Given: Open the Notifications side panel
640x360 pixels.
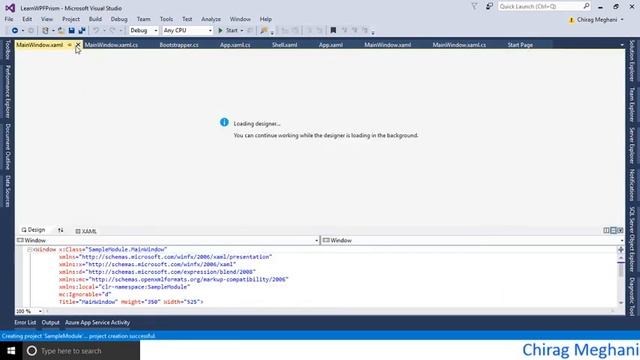Looking at the screenshot, I should (632, 185).
